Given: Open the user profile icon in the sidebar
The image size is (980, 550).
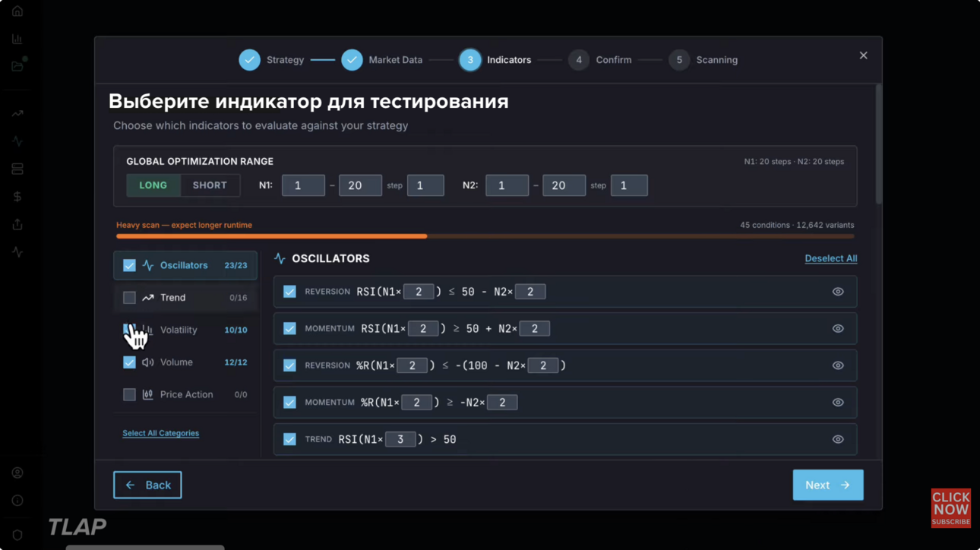Looking at the screenshot, I should click(17, 473).
